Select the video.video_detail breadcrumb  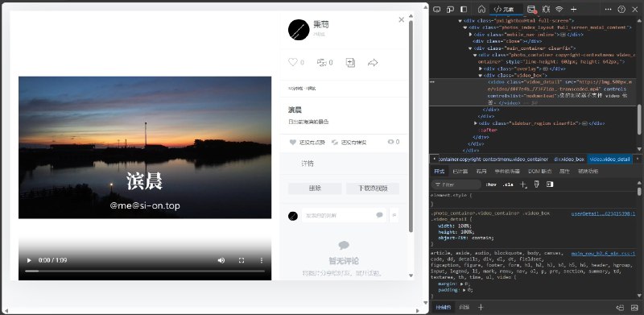tap(609, 160)
